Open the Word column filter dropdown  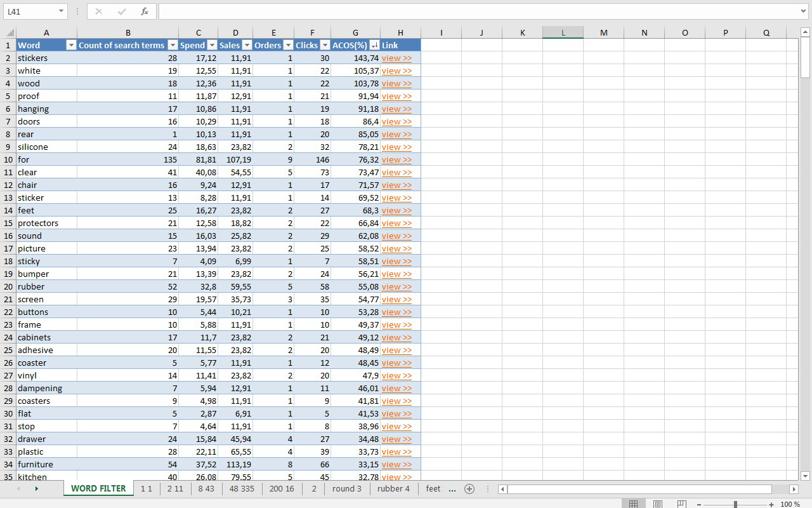coord(71,45)
